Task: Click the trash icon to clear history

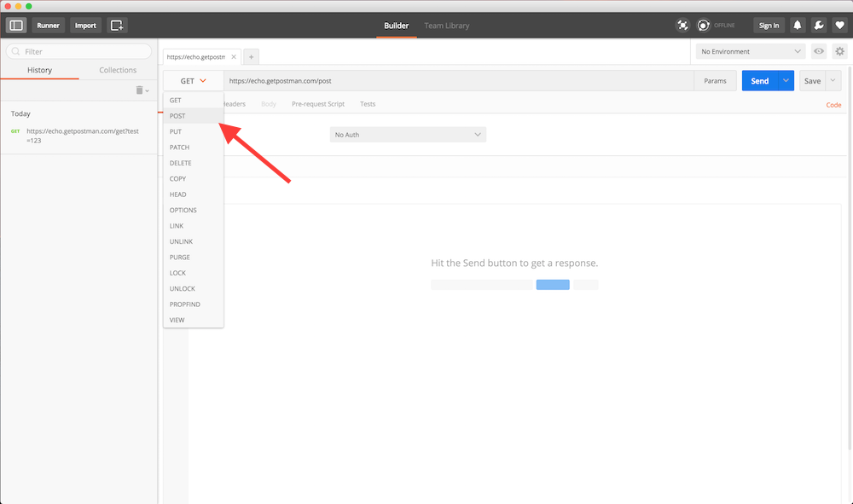Action: 142,90
